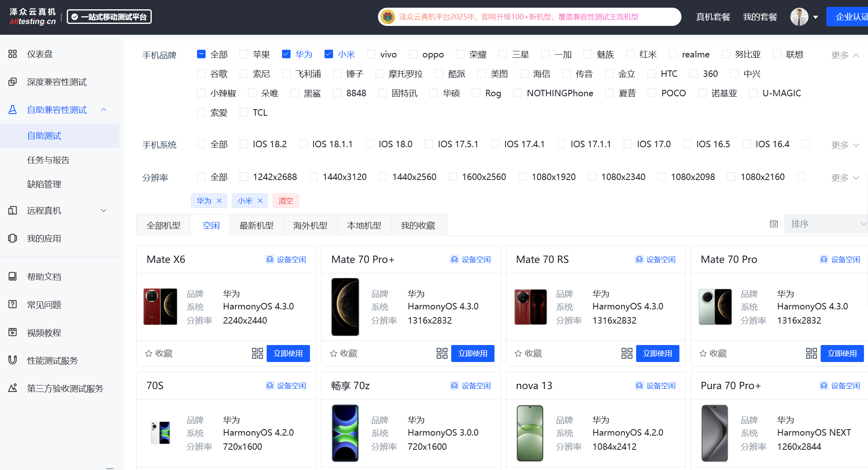Viewport: 868px width, 470px height.
Task: Open 任务与报告 in the sidebar
Action: pyautogui.click(x=48, y=160)
